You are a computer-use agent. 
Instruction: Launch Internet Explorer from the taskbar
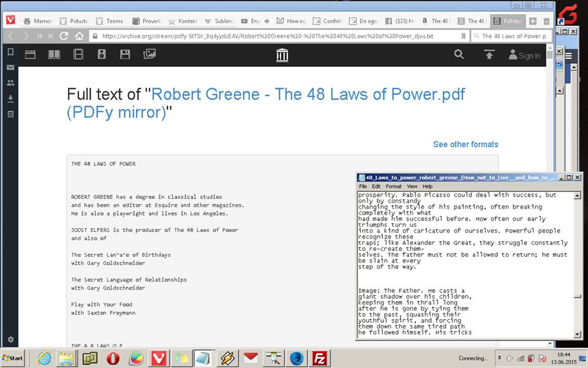pyautogui.click(x=44, y=358)
